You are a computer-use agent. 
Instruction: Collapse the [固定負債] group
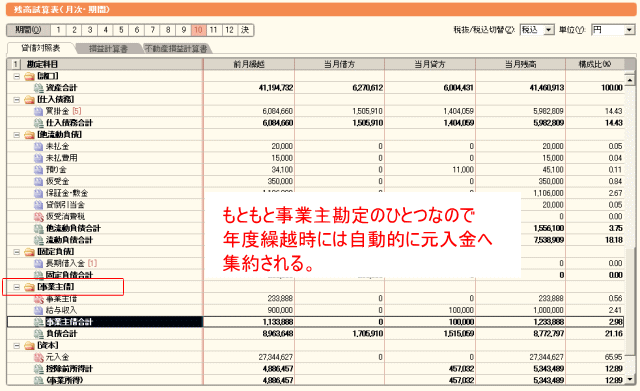(17, 252)
